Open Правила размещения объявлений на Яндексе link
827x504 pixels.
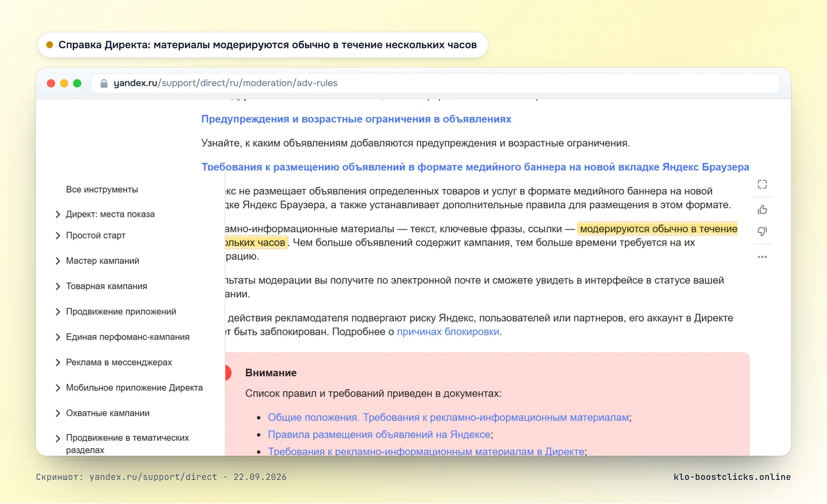(379, 434)
